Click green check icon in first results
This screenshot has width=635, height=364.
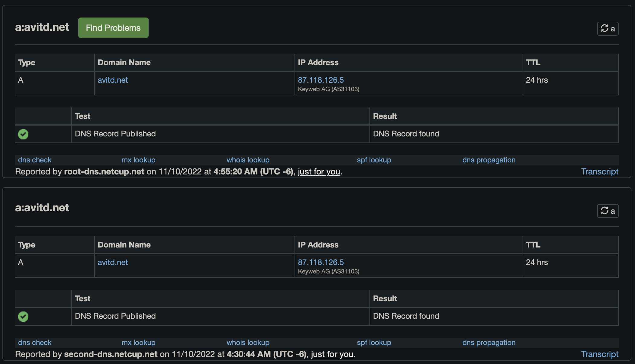tap(23, 134)
